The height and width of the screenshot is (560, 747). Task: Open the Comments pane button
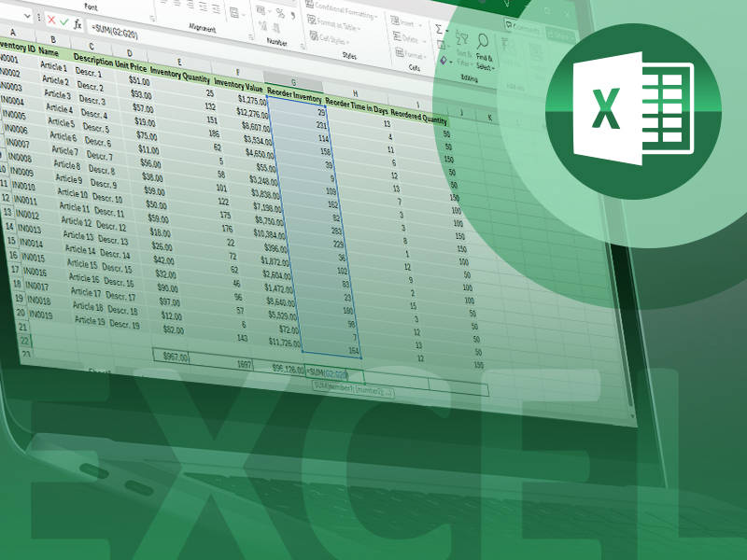coord(523,28)
